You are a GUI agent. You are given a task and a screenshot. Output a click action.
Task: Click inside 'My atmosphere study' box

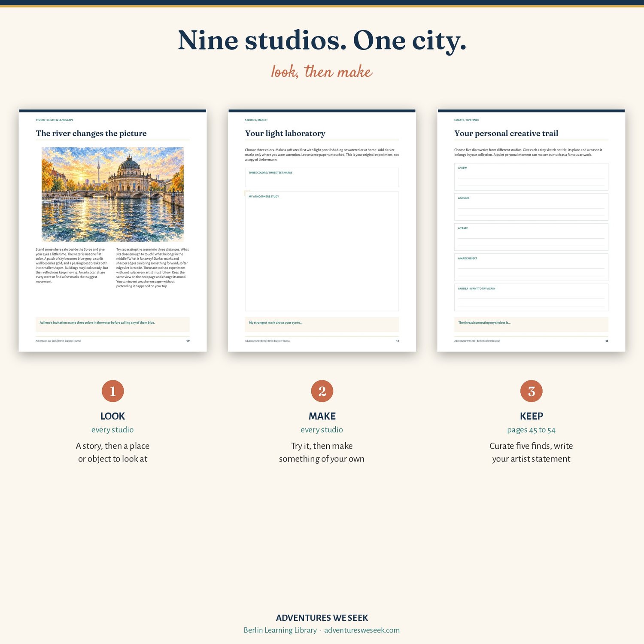[322, 252]
